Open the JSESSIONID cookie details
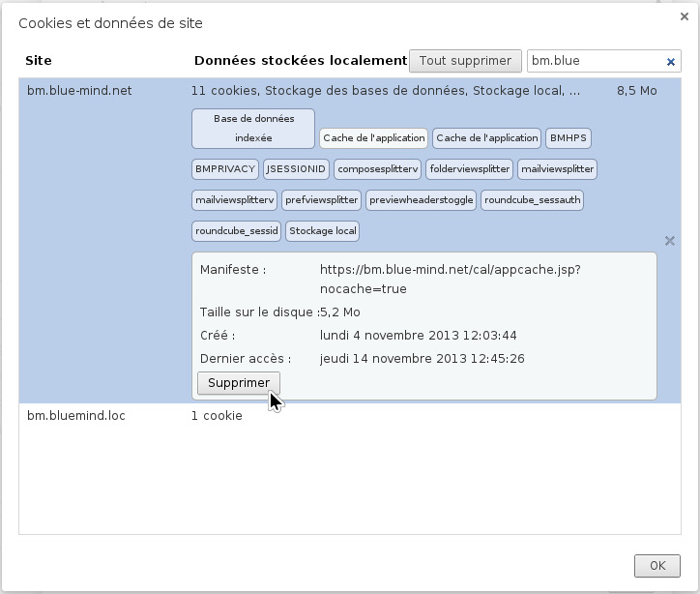Screen dimensions: 700x594 (x=295, y=169)
